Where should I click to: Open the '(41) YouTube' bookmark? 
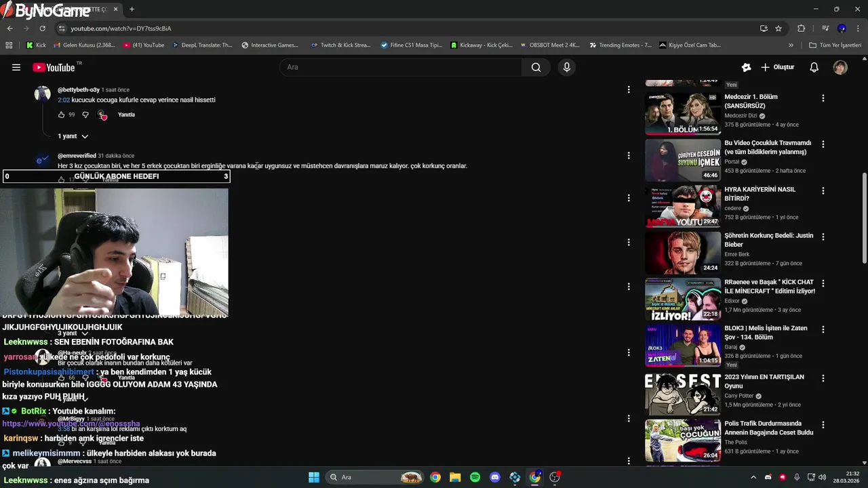pyautogui.click(x=144, y=45)
